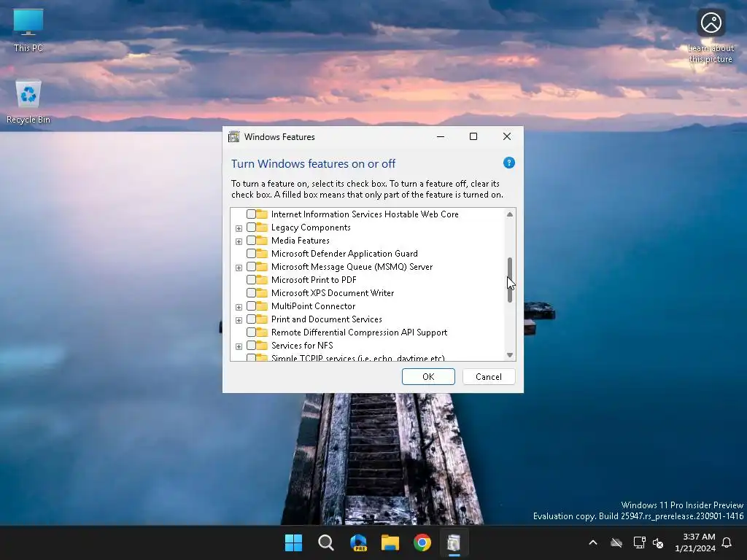Click folder icon beside Microsoft Print to PDF

(x=262, y=279)
